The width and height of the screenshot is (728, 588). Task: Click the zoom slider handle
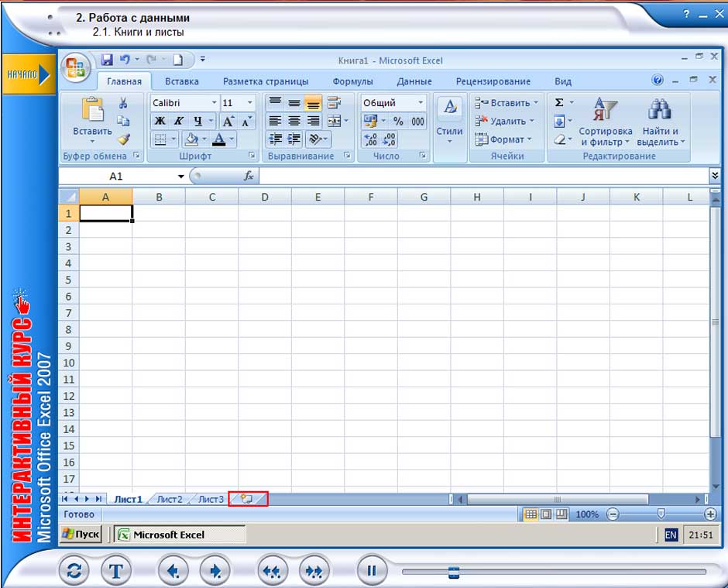pyautogui.click(x=661, y=514)
